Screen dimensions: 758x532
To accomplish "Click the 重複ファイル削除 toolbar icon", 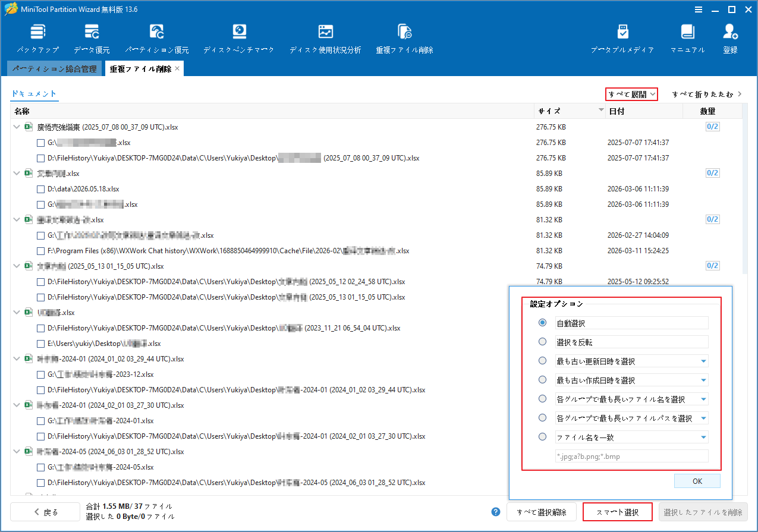I will coord(405,39).
